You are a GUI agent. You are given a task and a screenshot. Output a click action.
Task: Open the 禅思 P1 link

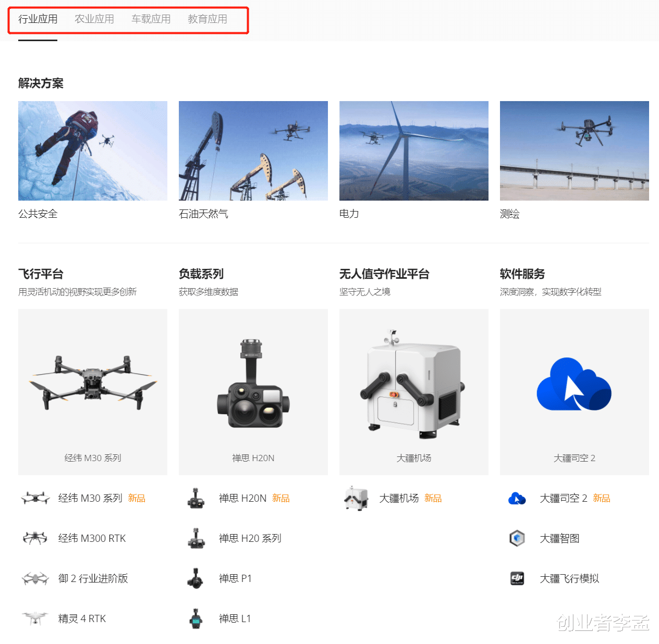(236, 578)
